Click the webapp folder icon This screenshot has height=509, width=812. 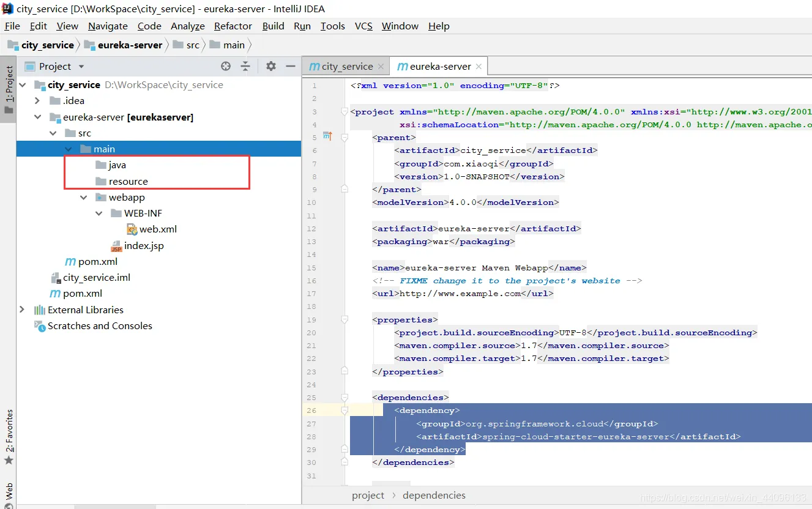click(101, 197)
